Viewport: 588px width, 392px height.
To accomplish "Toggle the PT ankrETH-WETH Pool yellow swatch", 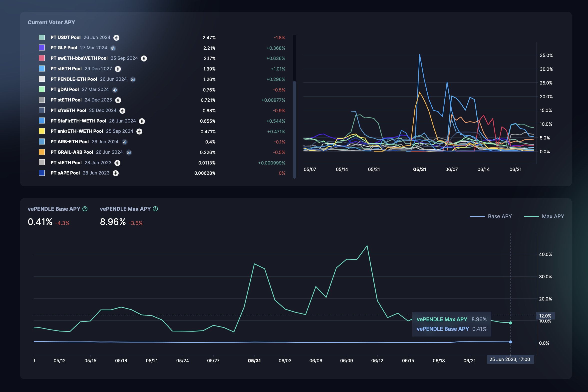I will (x=42, y=131).
